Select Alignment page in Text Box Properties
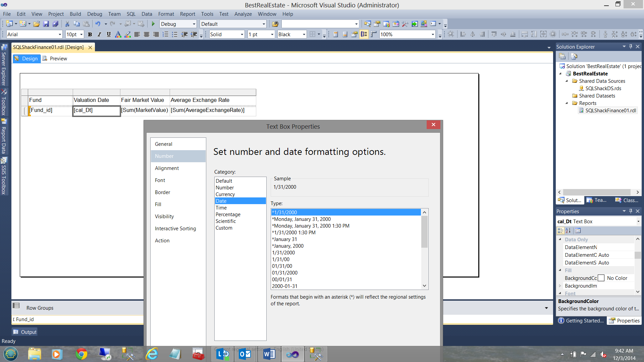The image size is (644, 362). point(167,168)
